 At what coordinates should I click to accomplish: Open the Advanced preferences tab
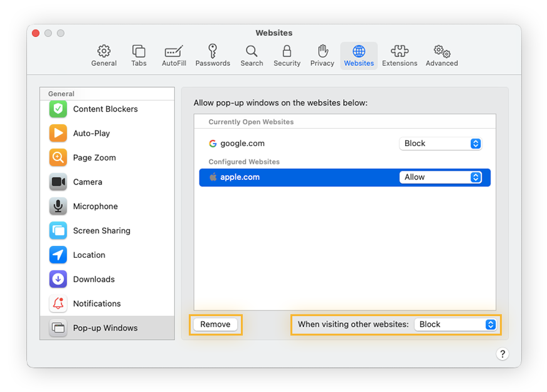[442, 55]
